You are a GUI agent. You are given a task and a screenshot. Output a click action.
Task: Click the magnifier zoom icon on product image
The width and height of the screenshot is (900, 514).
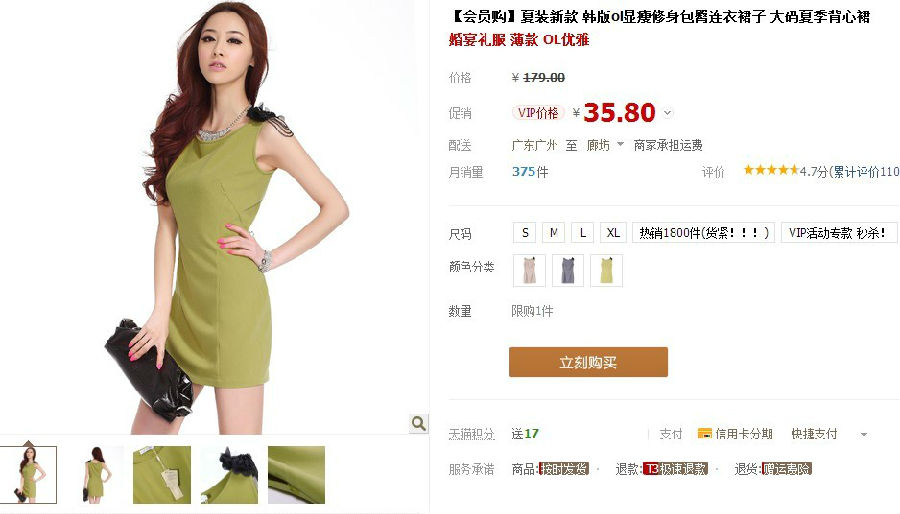click(x=419, y=423)
